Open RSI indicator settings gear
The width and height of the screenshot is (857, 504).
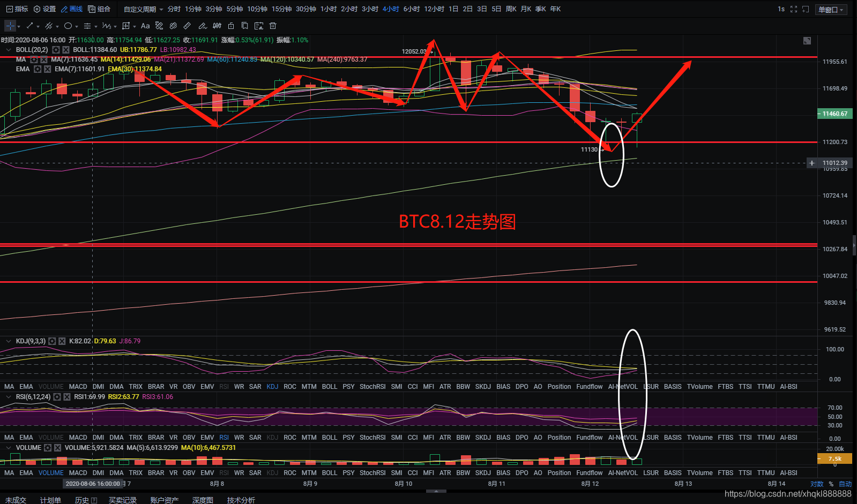click(x=57, y=397)
